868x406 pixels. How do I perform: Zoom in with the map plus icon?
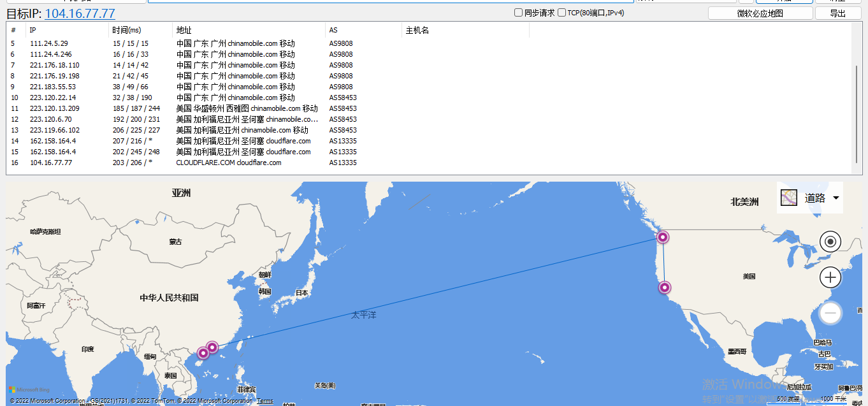coord(830,277)
